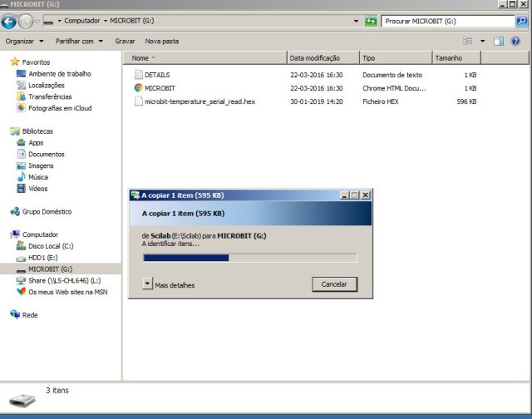Open Disco Local (C:) drive
The height and width of the screenshot is (419, 532).
tap(51, 246)
